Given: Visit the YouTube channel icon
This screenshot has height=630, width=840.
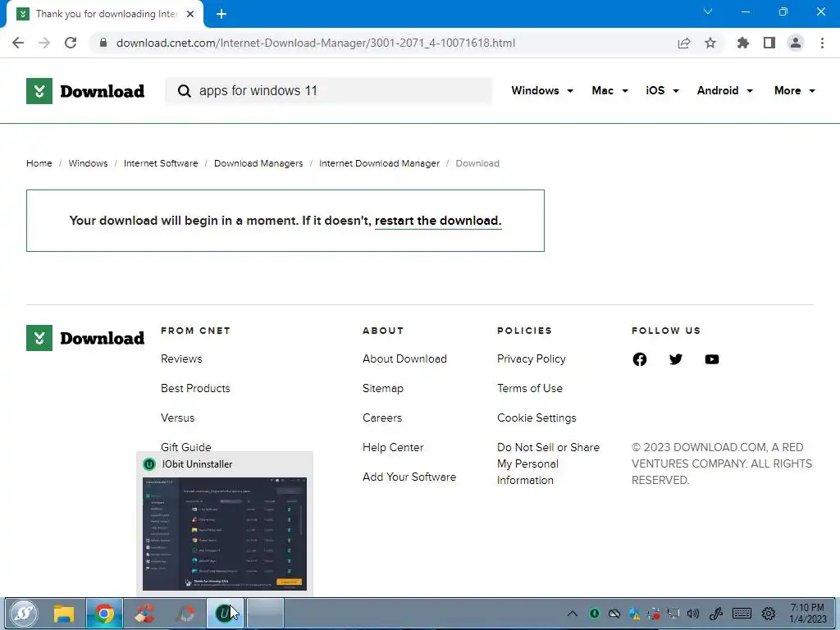Looking at the screenshot, I should coord(712,359).
